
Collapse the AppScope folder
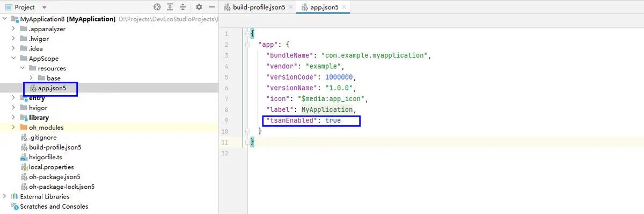pyautogui.click(x=14, y=59)
